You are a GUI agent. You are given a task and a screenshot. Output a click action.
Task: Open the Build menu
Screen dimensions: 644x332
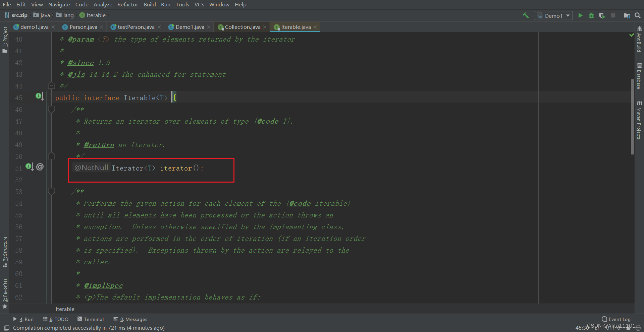(x=150, y=4)
